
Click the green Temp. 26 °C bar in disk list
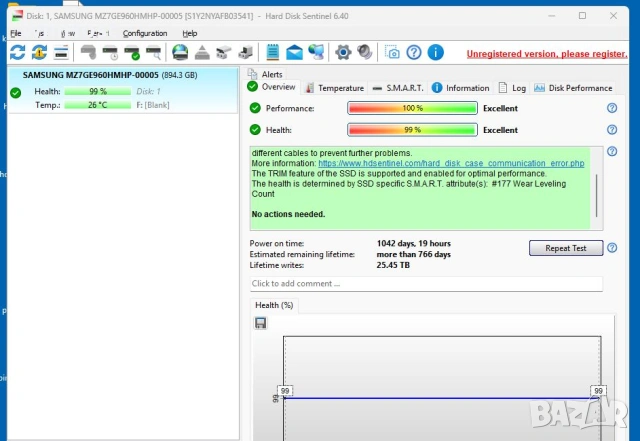[97, 105]
